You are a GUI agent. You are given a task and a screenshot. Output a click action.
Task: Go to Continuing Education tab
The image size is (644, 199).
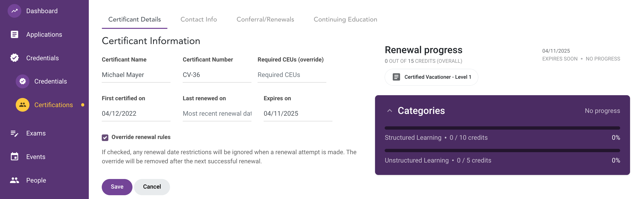click(x=345, y=19)
